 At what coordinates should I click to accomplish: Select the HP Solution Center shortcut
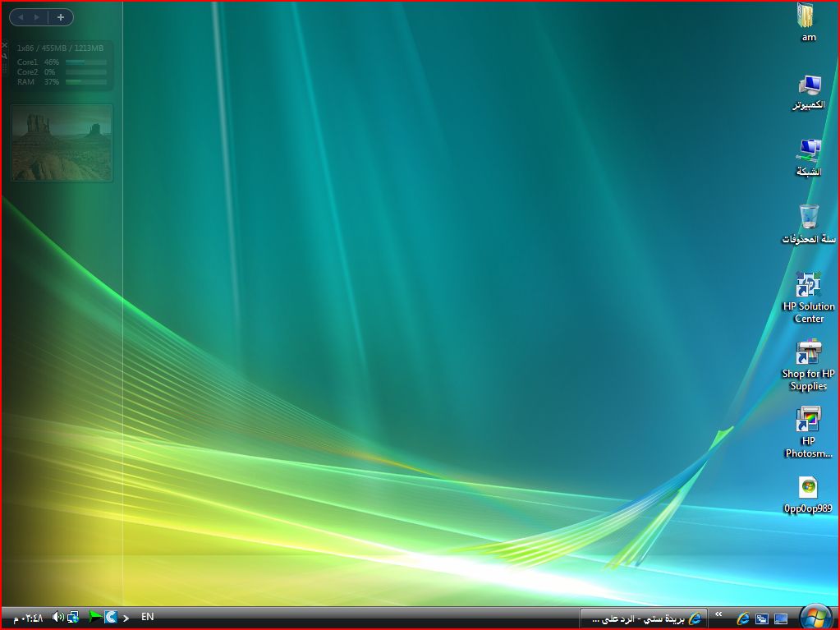click(x=809, y=297)
